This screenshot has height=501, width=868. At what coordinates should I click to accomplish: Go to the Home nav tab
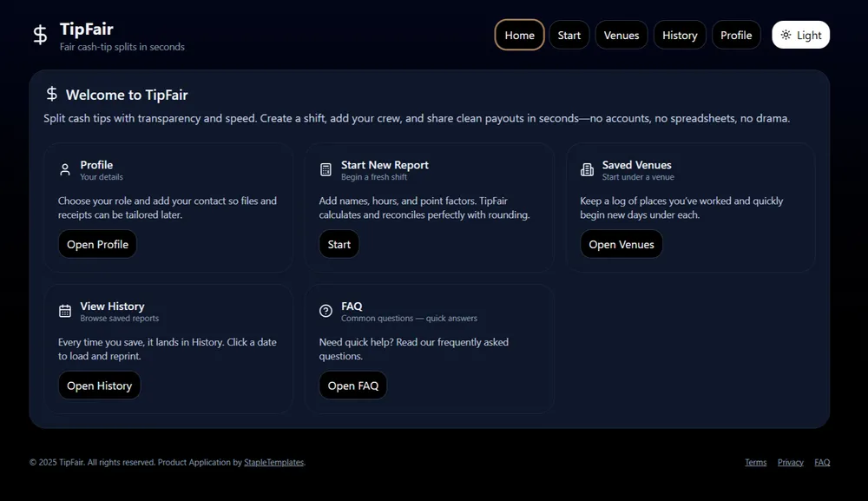click(519, 35)
